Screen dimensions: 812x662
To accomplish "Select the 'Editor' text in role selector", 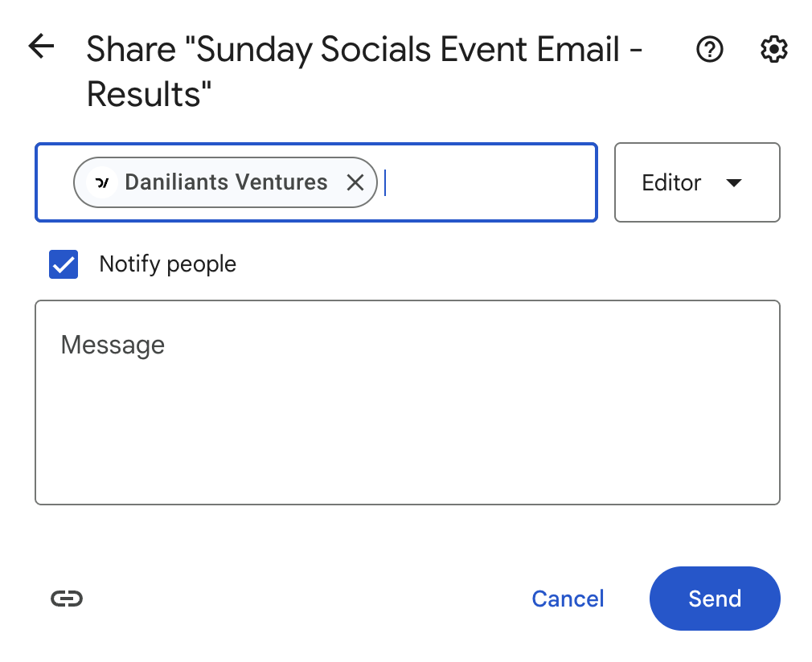I will (671, 182).
